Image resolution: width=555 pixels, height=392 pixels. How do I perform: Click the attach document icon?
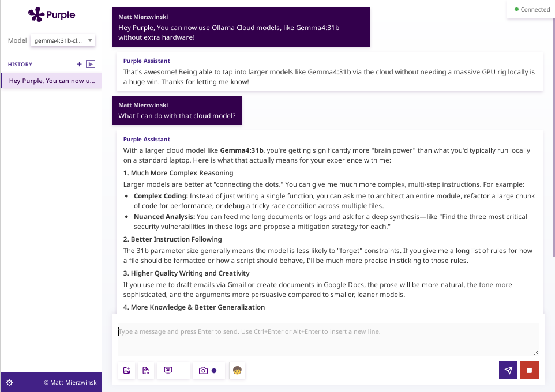coord(146,371)
